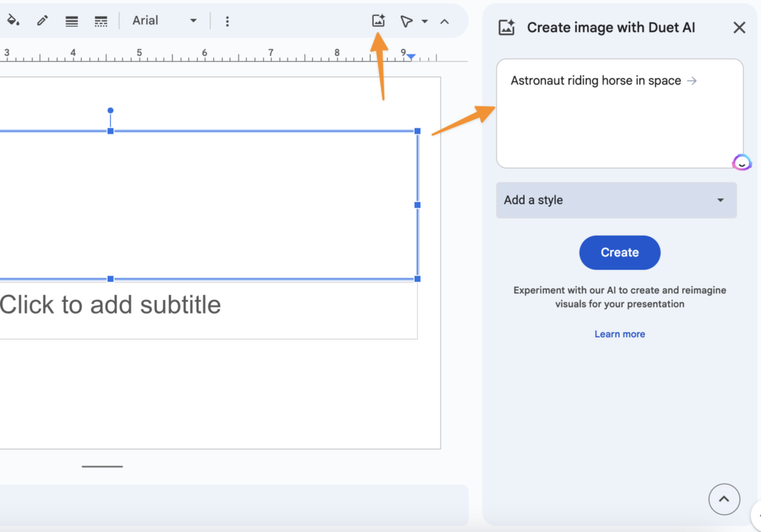Collapse the toolbar with the up chevron
761x532 pixels.
click(444, 21)
